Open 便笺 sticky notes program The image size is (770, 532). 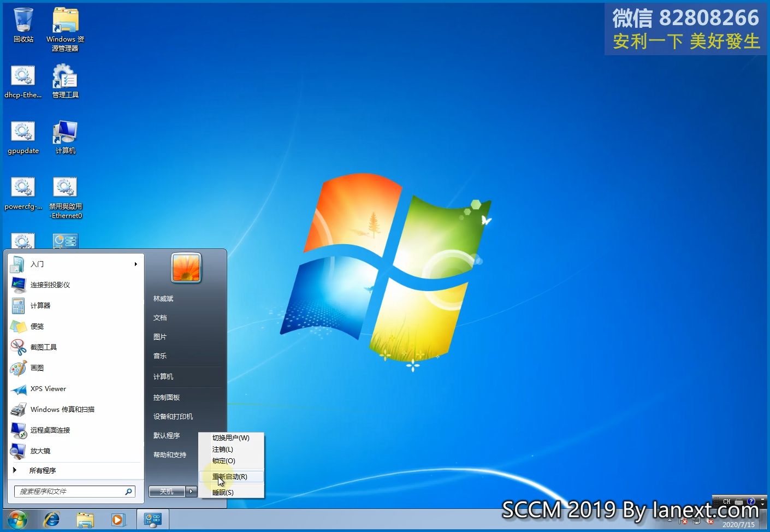(75, 326)
